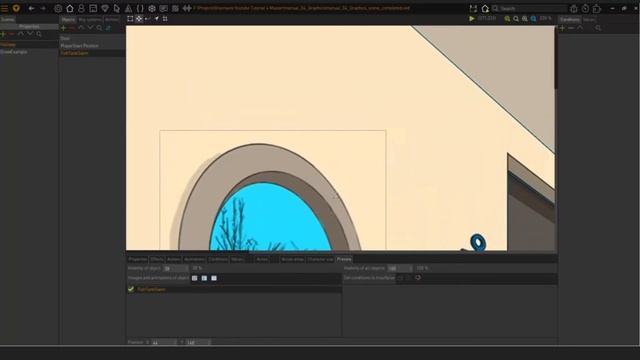Viewport: 640px width, 360px height.
Task: Click third white image toggle square
Action: point(214,278)
